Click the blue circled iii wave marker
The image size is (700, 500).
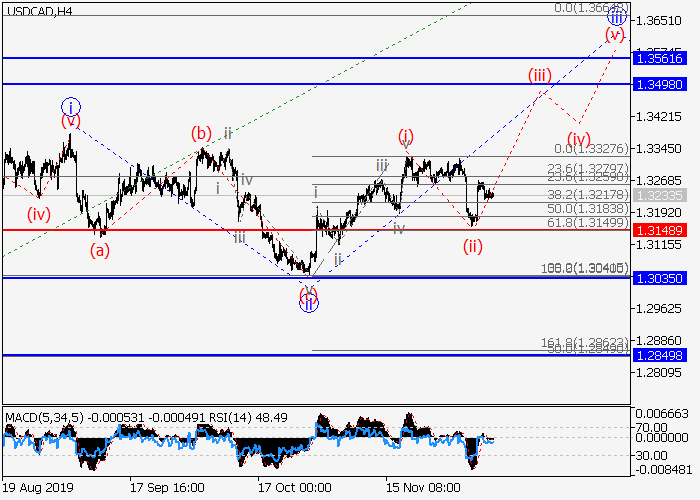(x=617, y=16)
